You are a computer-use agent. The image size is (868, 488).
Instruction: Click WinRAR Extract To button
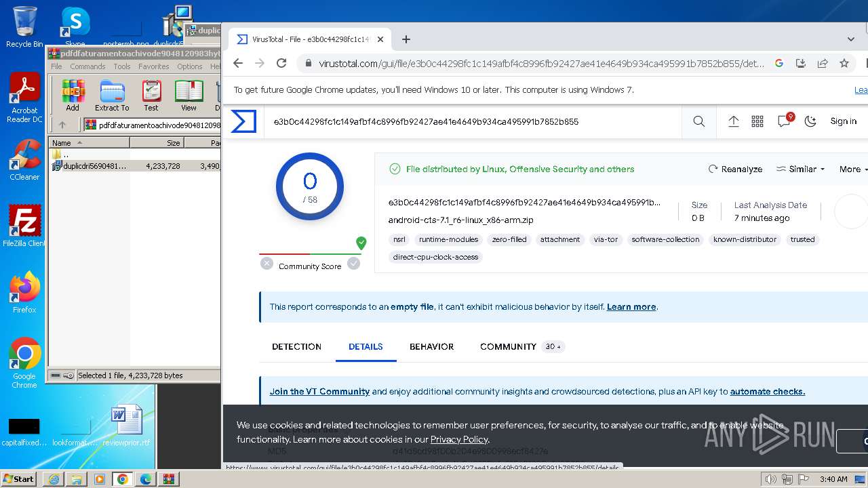point(112,96)
